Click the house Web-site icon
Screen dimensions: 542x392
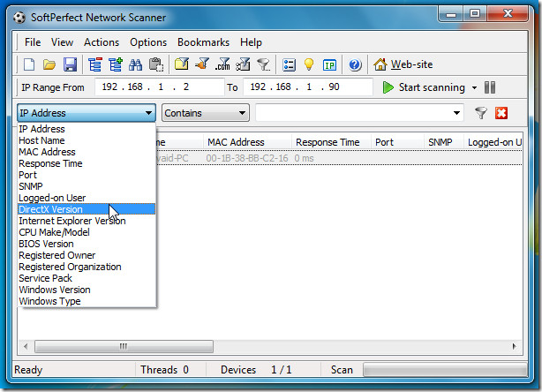380,64
